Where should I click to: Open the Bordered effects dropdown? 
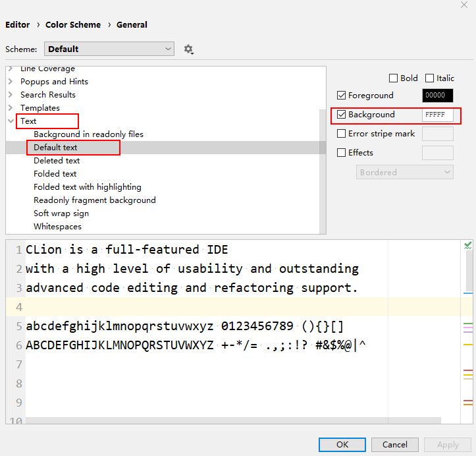click(x=405, y=172)
